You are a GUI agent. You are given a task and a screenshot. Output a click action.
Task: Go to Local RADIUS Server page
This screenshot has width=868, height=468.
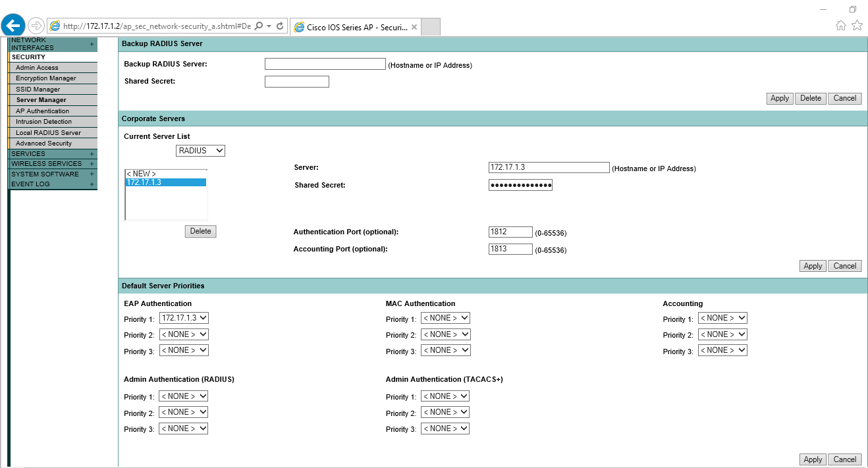pos(48,133)
